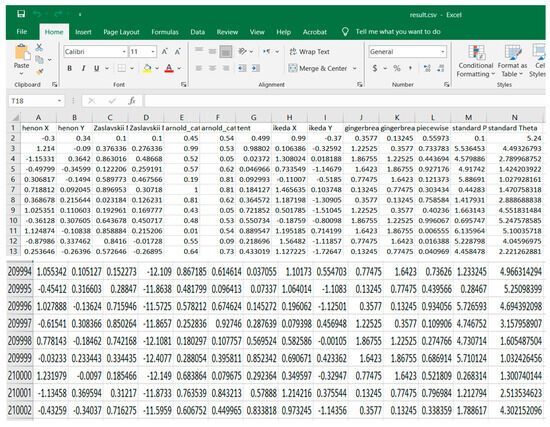Switch to the View tab

(257, 32)
